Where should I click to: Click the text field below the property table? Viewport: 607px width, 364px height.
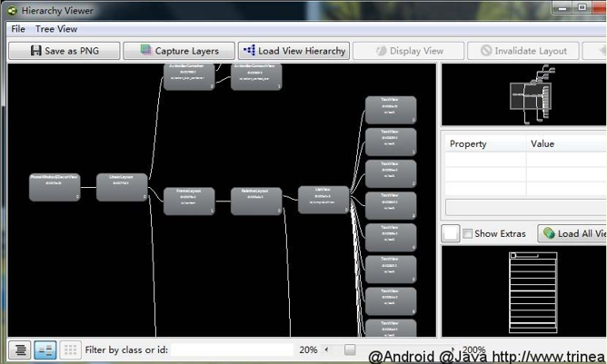[526, 207]
